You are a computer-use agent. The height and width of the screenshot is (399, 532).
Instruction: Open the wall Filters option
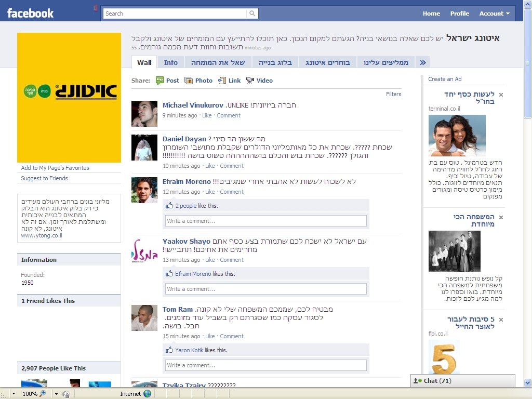pos(393,94)
